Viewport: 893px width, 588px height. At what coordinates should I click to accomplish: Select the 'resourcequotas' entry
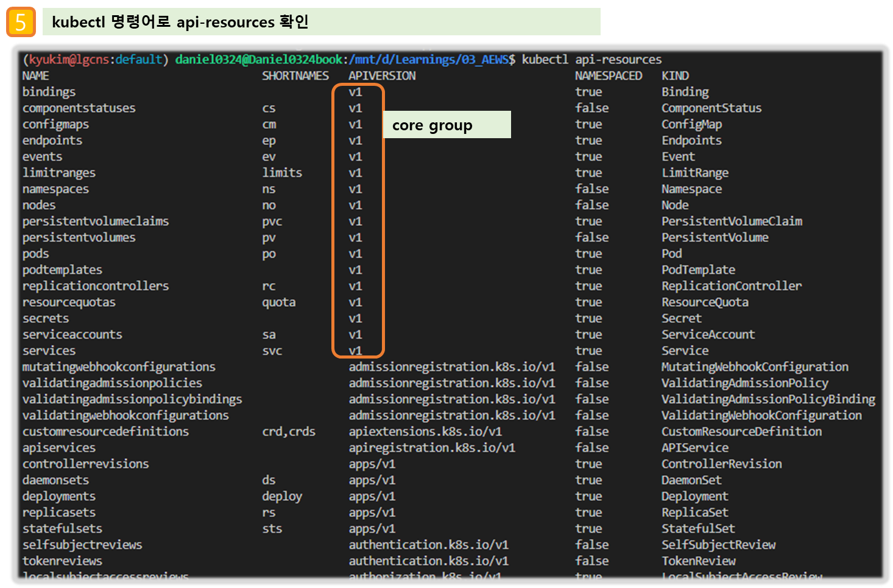pos(69,303)
